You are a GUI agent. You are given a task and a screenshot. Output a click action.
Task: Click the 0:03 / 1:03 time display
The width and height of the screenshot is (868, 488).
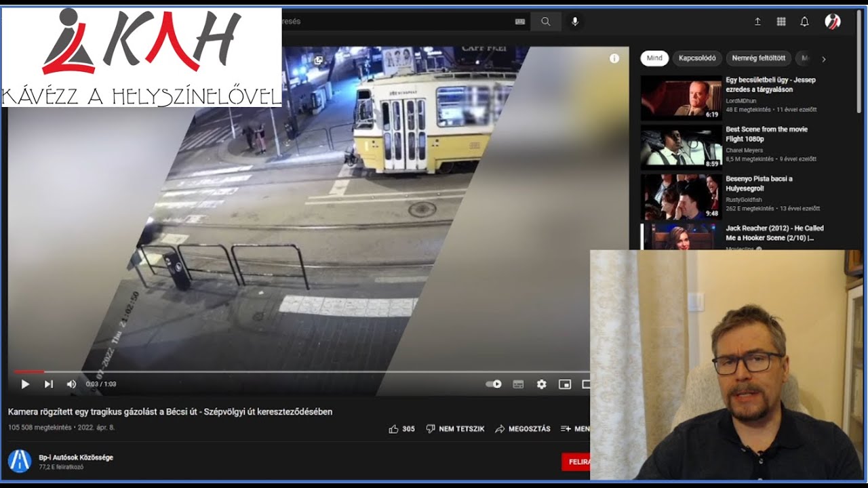(100, 384)
